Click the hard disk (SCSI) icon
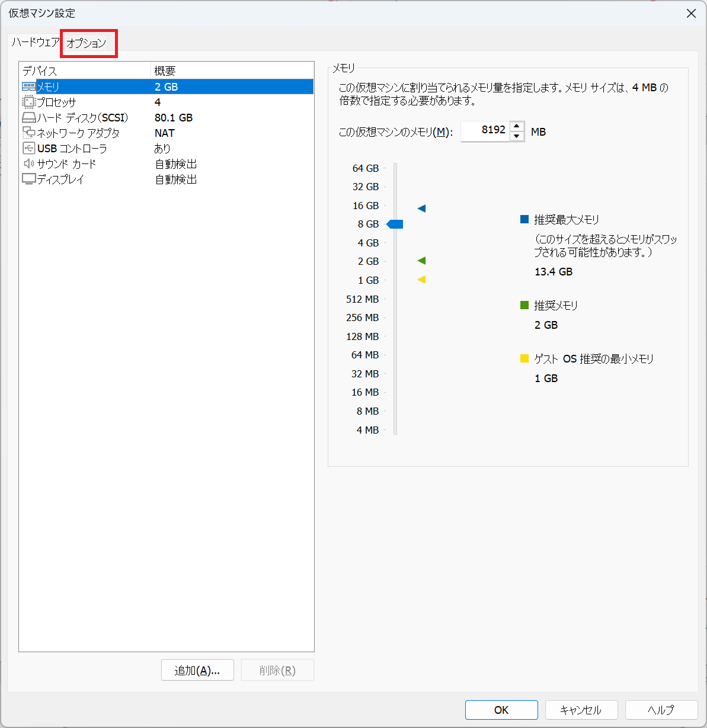This screenshot has width=707, height=728. click(x=28, y=117)
